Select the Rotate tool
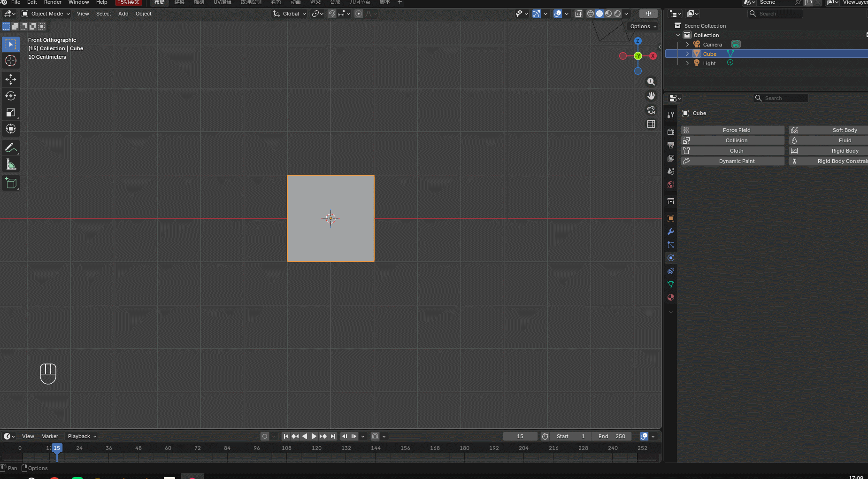This screenshot has height=479, width=868. tap(11, 96)
